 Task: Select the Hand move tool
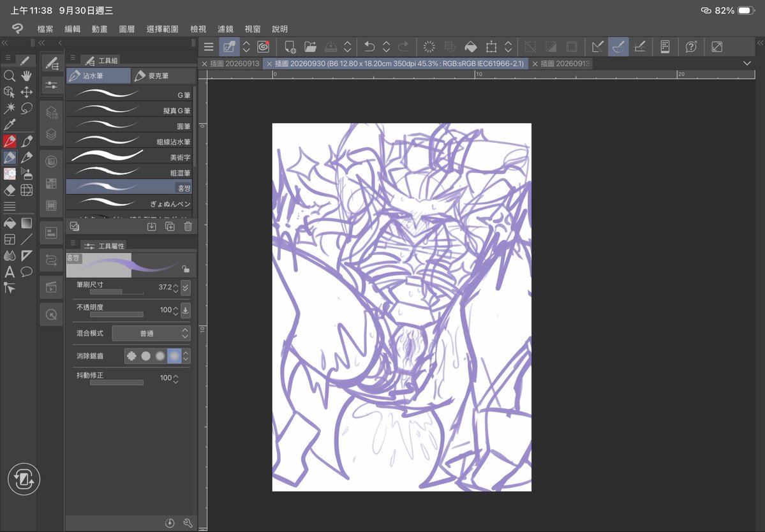pos(26,75)
